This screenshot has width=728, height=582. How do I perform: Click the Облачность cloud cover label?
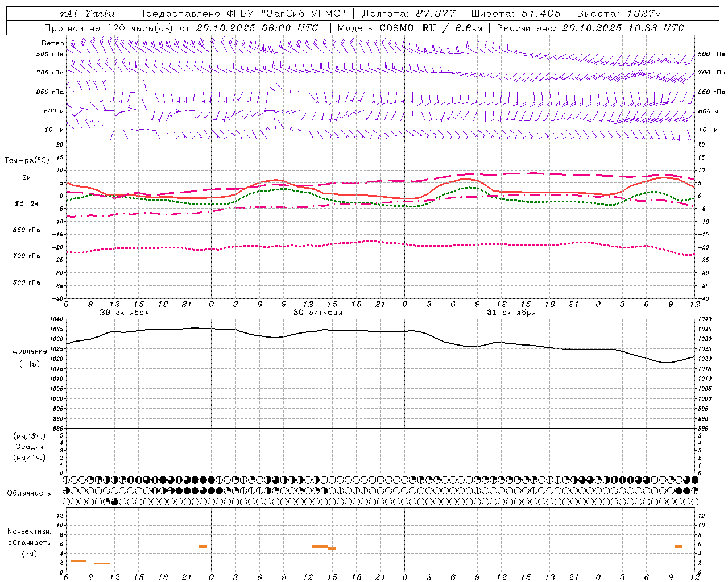point(29,493)
